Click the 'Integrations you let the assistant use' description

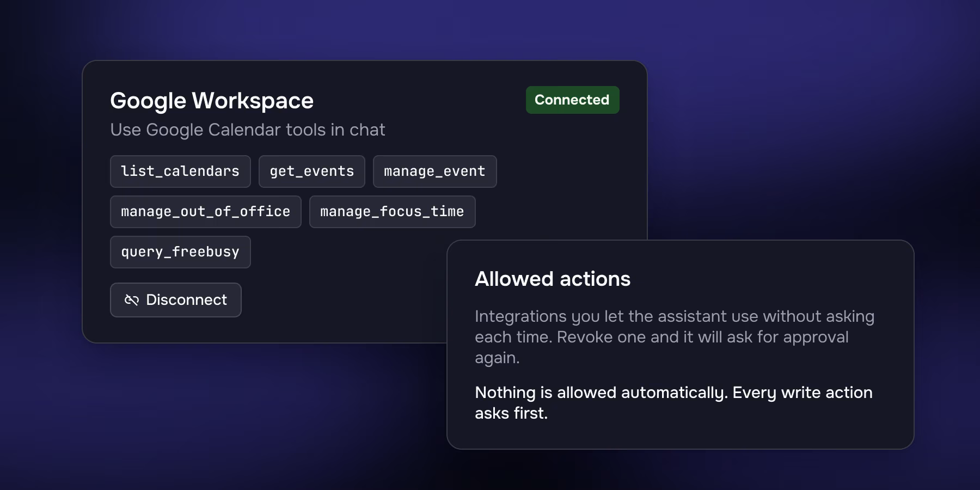tap(675, 337)
